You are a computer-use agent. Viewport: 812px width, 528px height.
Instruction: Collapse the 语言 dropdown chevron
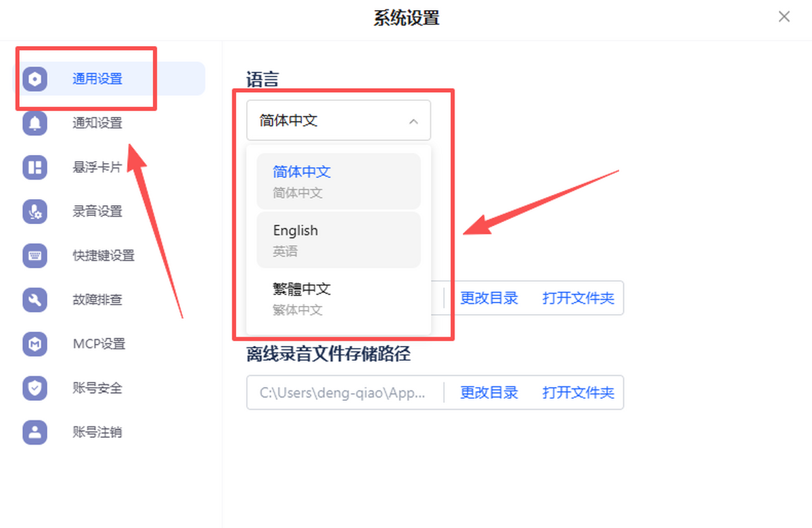point(414,121)
